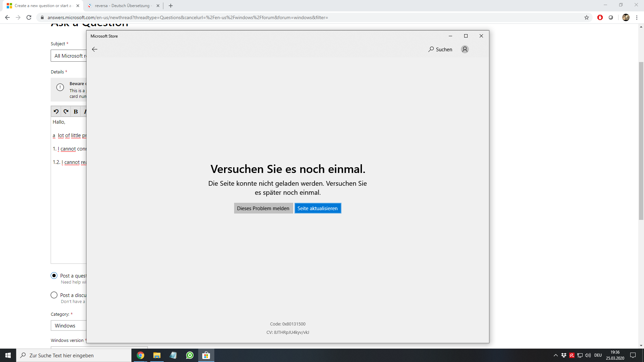Click Dropbox tray icon
644x362 pixels.
pos(564,355)
